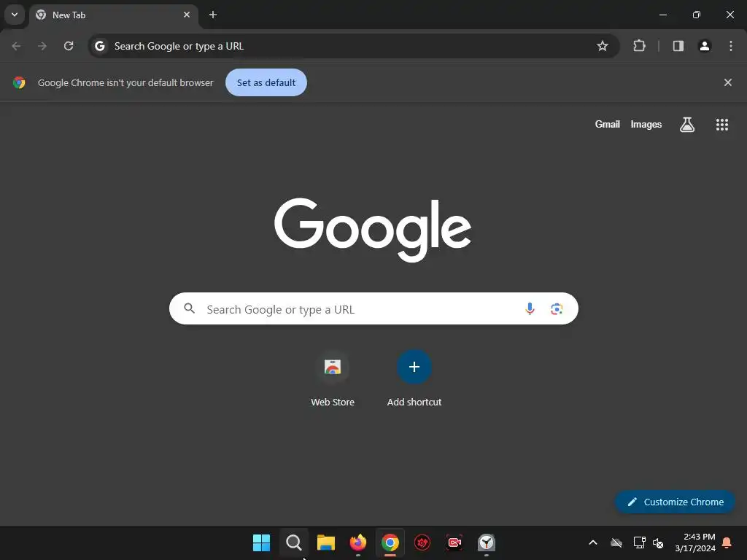
Task: Click the magnifier icon in search box
Action: click(190, 308)
